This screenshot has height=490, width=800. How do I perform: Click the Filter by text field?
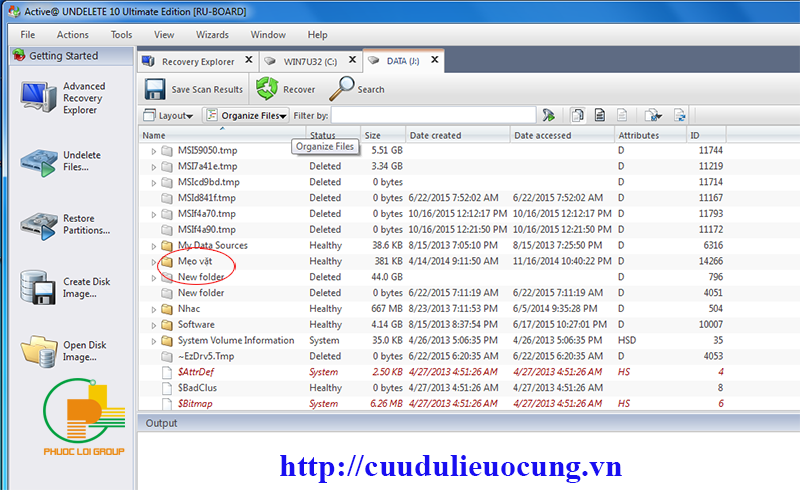(433, 115)
